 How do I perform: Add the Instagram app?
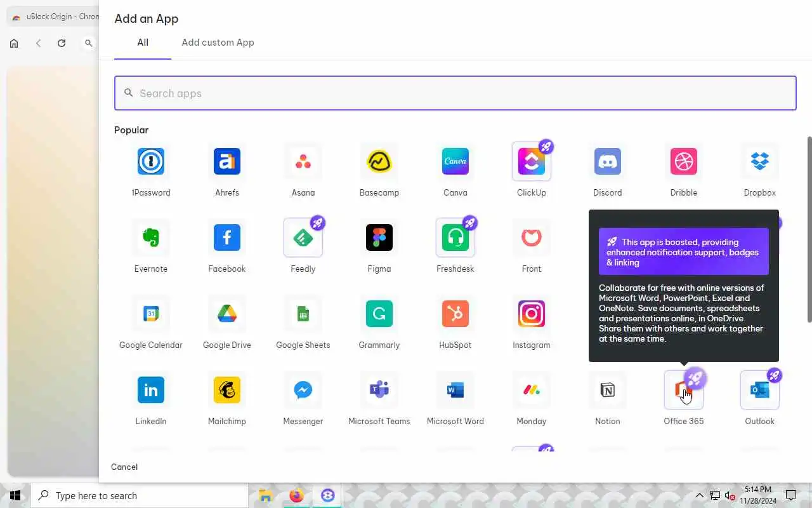coord(532,314)
